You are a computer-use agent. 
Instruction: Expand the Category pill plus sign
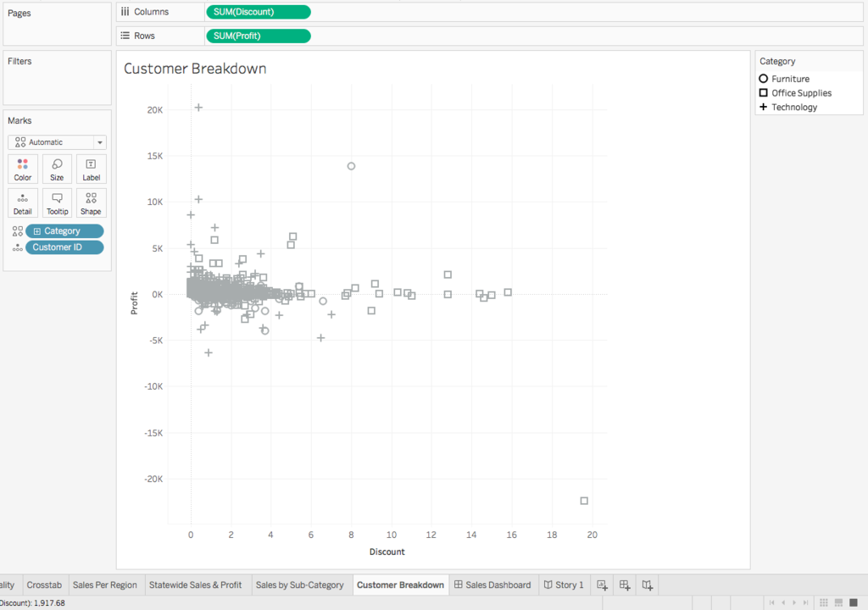pyautogui.click(x=37, y=231)
